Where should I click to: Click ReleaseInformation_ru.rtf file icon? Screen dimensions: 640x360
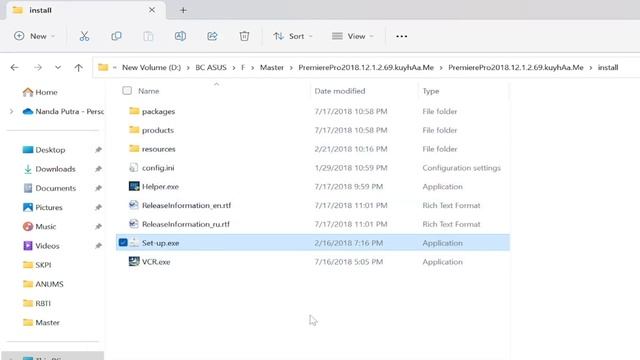pos(133,224)
